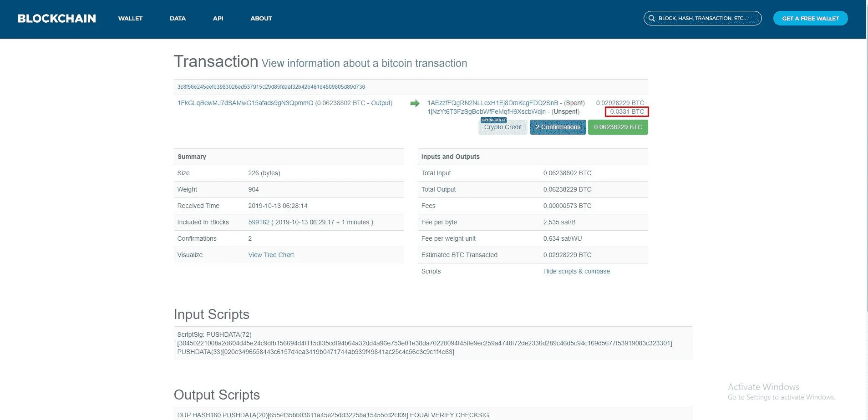
Task: Click the Size value 226 (bytes)
Action: 264,173
